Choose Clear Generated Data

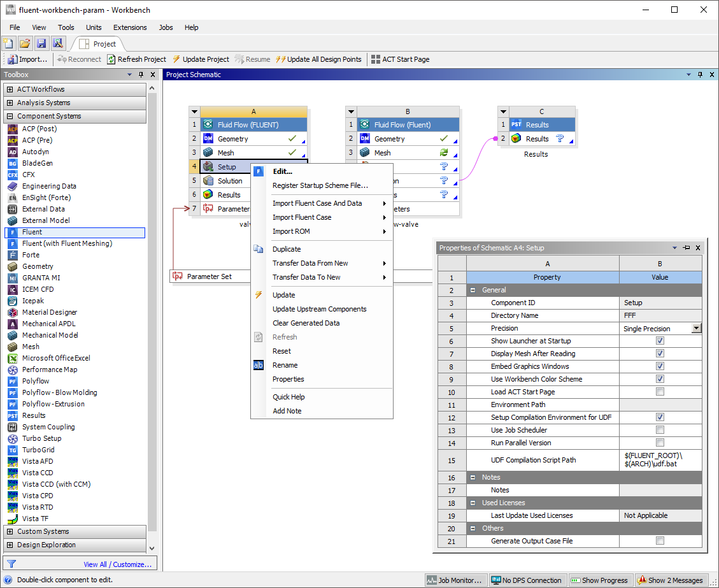pyautogui.click(x=322, y=323)
